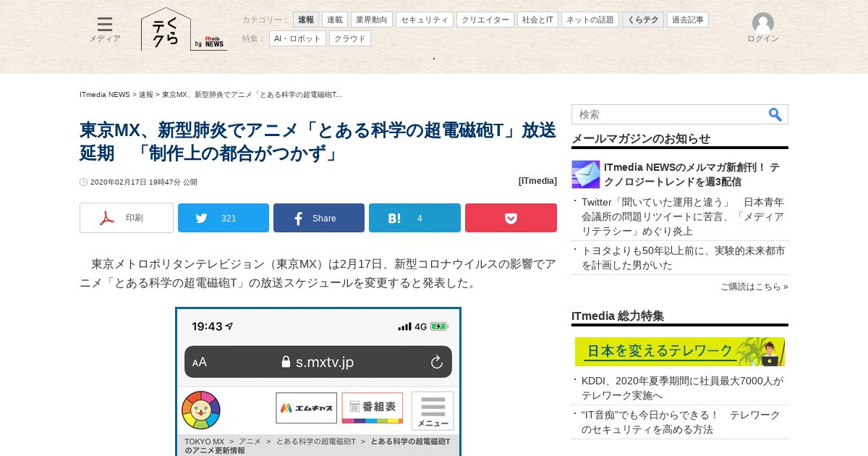Image resolution: width=868 pixels, height=456 pixels.
Task: Click the ログイン user avatar icon
Action: [x=763, y=23]
